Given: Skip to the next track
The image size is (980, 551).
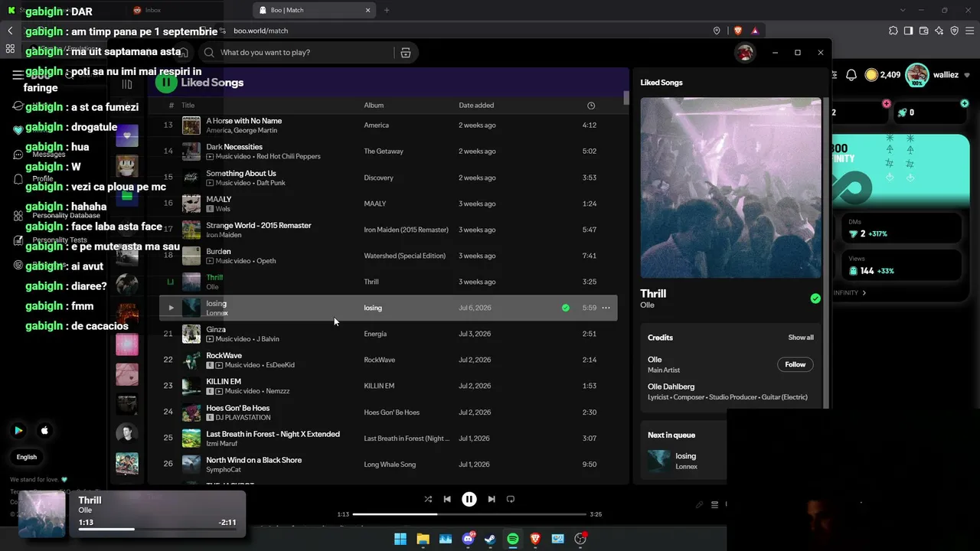Looking at the screenshot, I should tap(492, 499).
